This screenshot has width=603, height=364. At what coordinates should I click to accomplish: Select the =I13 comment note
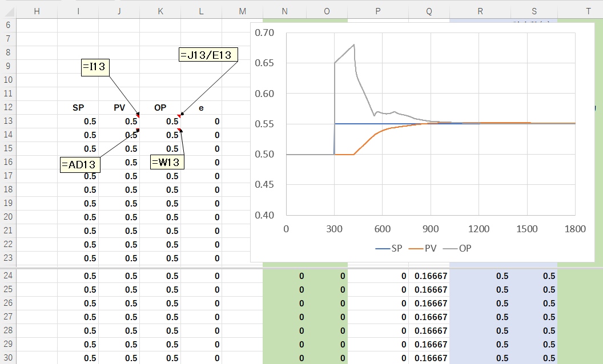[95, 67]
